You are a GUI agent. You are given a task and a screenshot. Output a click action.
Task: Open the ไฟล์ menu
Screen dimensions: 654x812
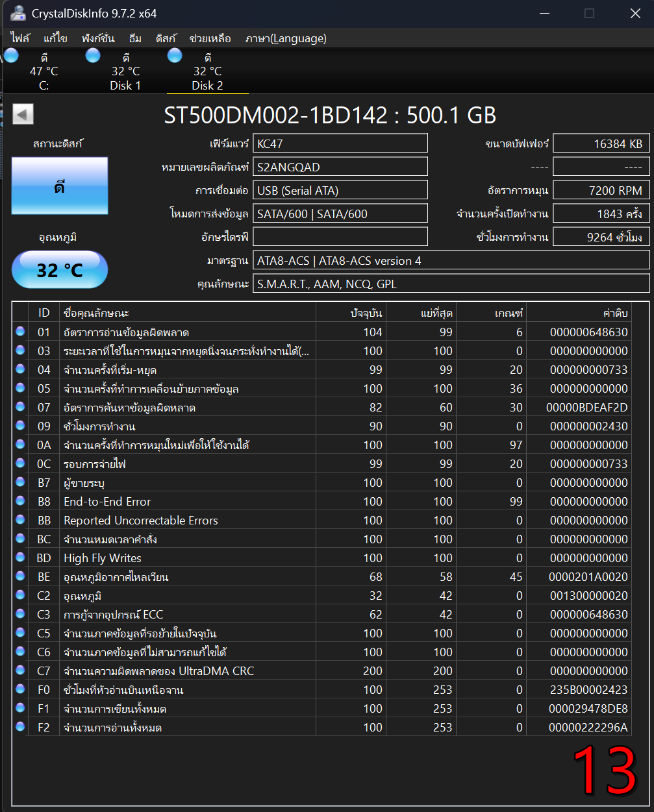click(x=20, y=38)
